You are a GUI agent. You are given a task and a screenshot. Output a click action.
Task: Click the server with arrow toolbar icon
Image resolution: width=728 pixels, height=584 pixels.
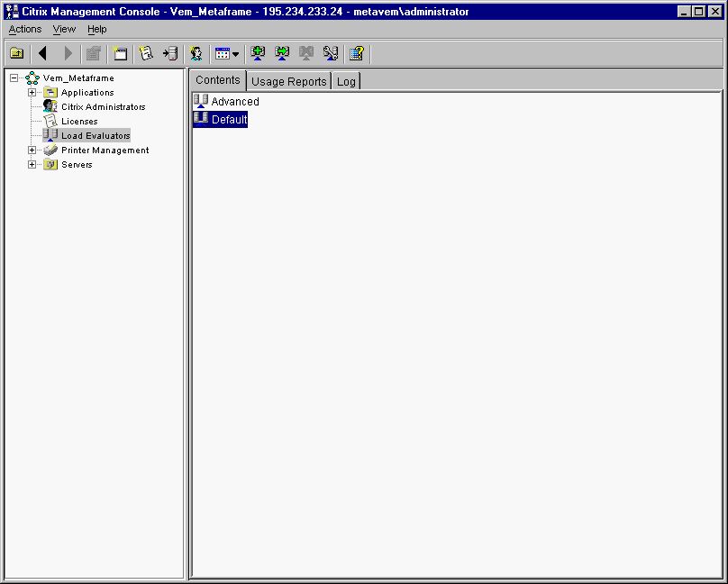click(170, 53)
